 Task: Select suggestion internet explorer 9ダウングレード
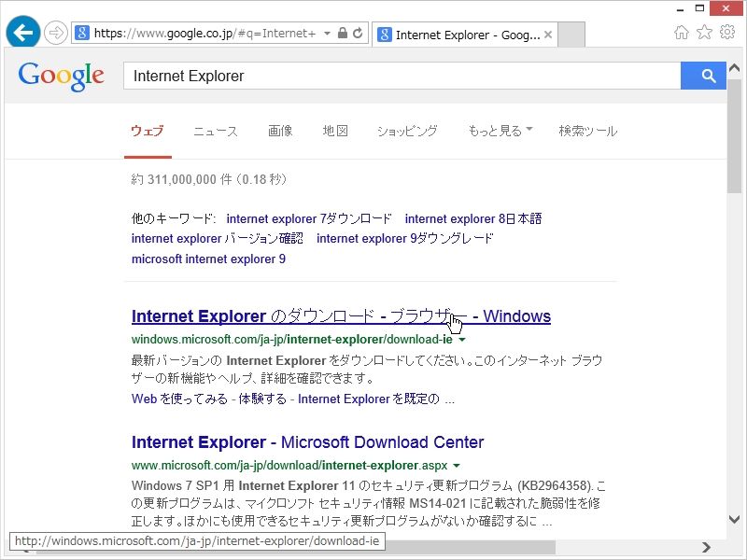click(405, 238)
